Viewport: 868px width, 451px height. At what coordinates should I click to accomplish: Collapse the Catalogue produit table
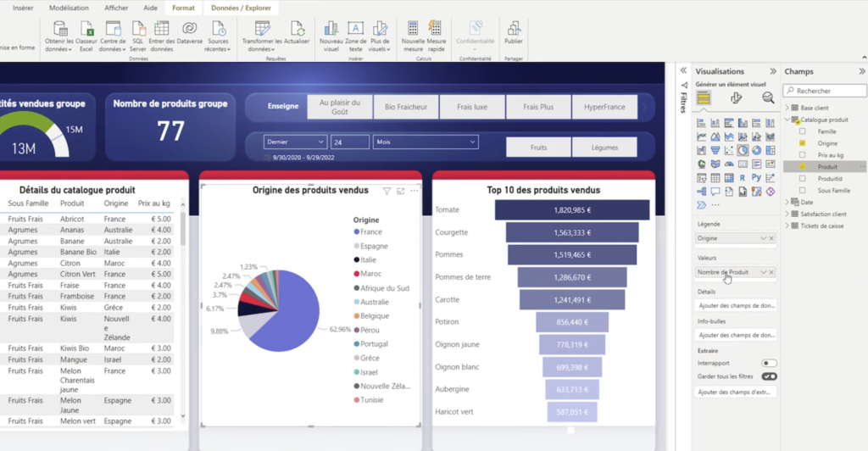787,120
